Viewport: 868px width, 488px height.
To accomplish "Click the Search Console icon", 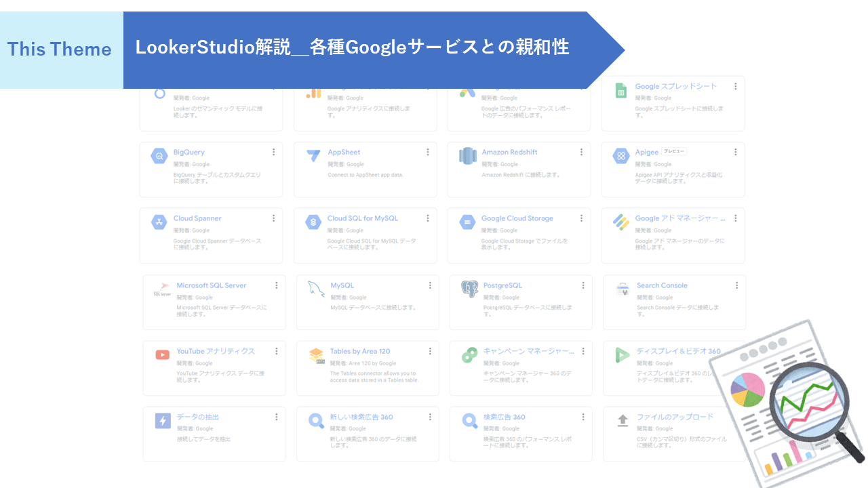I will point(623,289).
